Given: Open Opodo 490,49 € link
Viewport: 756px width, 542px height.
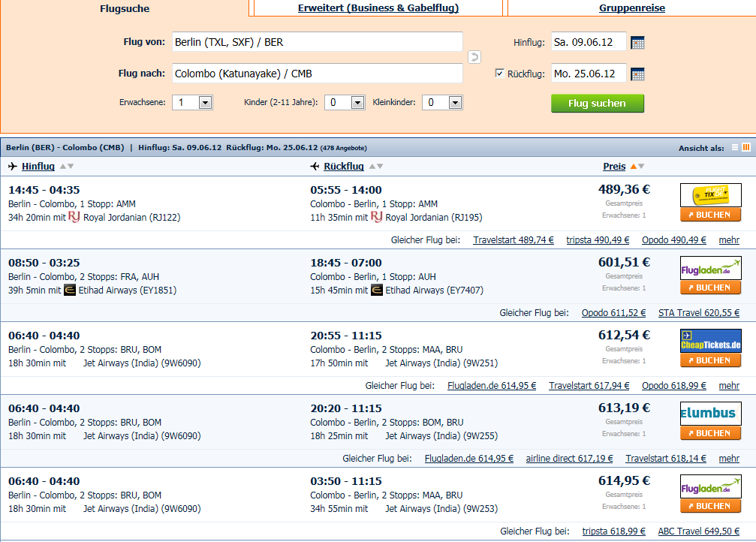Looking at the screenshot, I should point(674,239).
